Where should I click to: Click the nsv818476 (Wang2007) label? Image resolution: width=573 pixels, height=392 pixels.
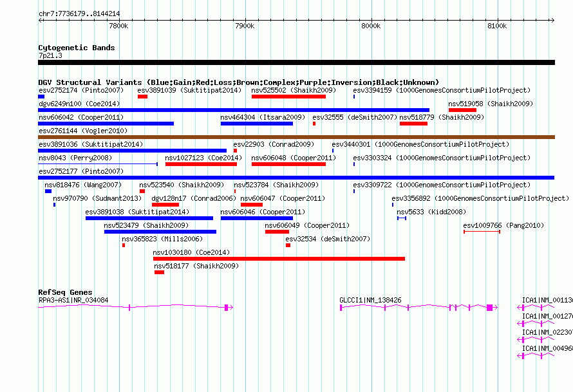83,185
